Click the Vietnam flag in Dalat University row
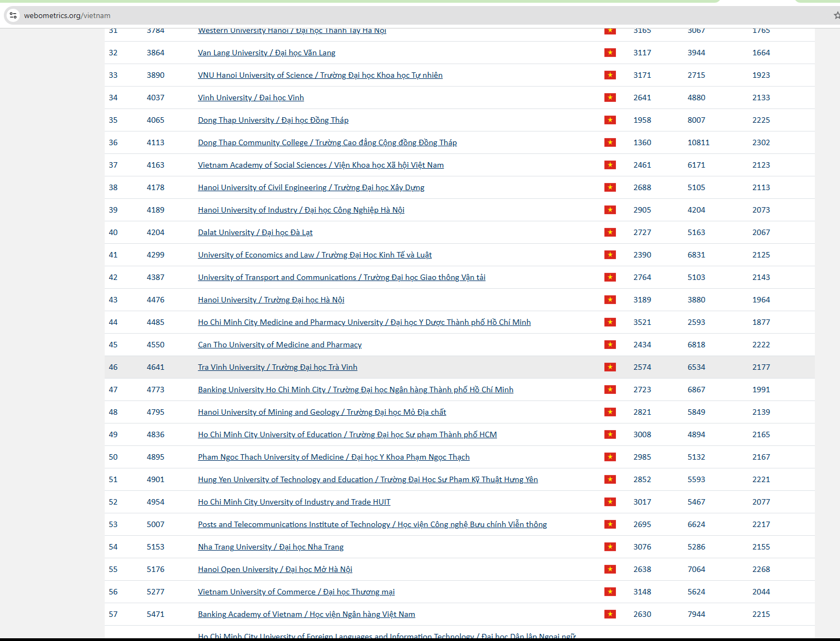 click(610, 232)
